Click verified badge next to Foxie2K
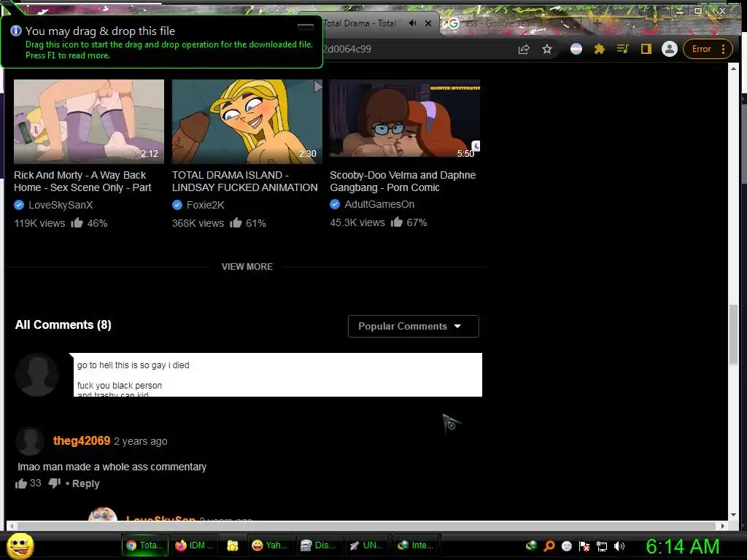Viewport: 747px width, 560px height. click(x=177, y=205)
